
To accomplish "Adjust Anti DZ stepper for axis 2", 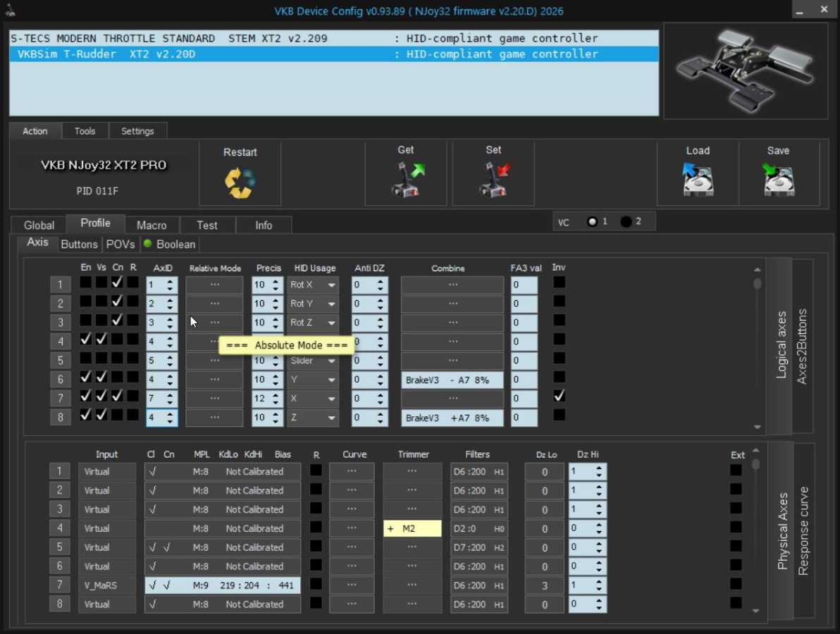I will [x=380, y=304].
